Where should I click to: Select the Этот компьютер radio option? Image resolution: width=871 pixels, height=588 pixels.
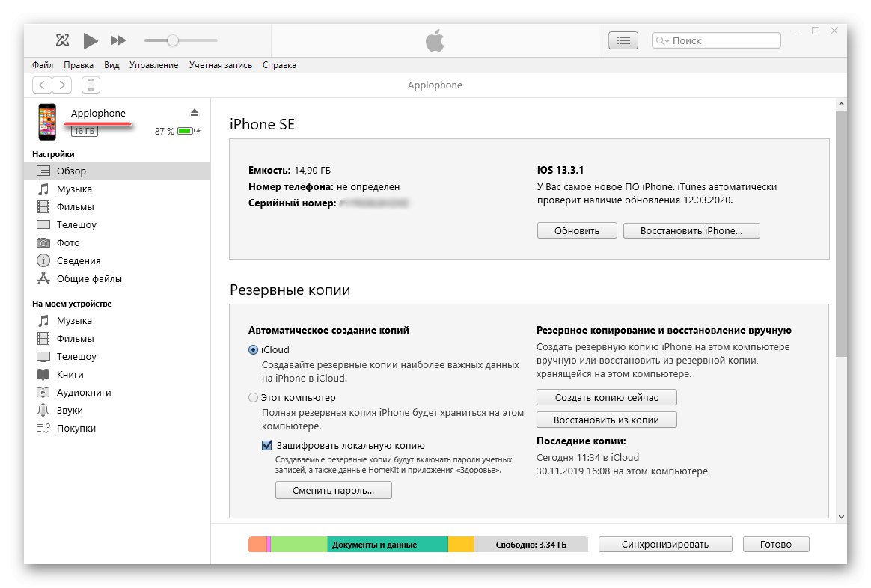[x=254, y=398]
